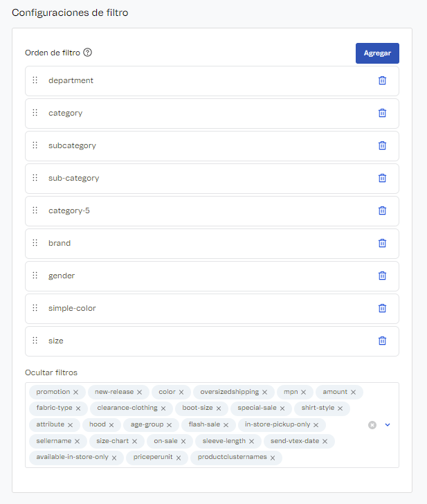Image resolution: width=427 pixels, height=504 pixels.
Task: Remove the productclusternames tag
Action: [x=273, y=458]
